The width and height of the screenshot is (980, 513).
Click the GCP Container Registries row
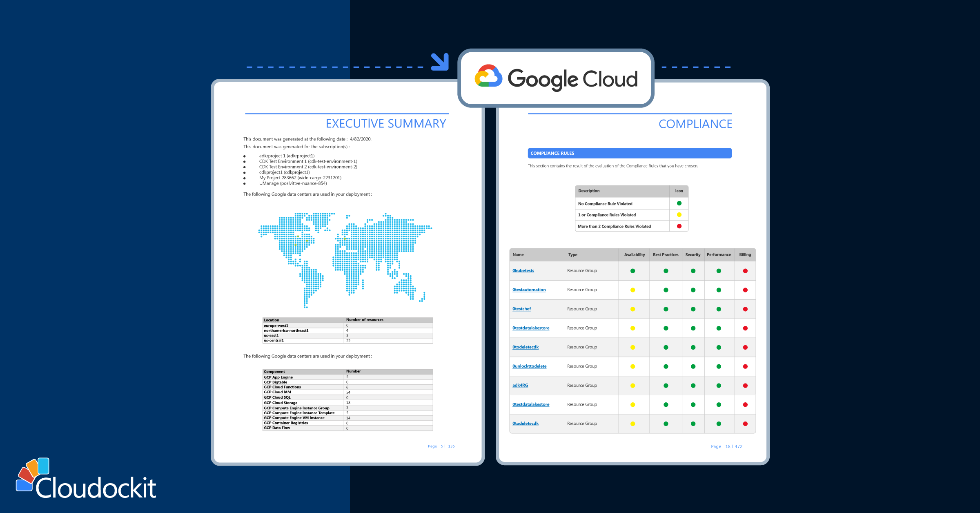click(x=347, y=423)
